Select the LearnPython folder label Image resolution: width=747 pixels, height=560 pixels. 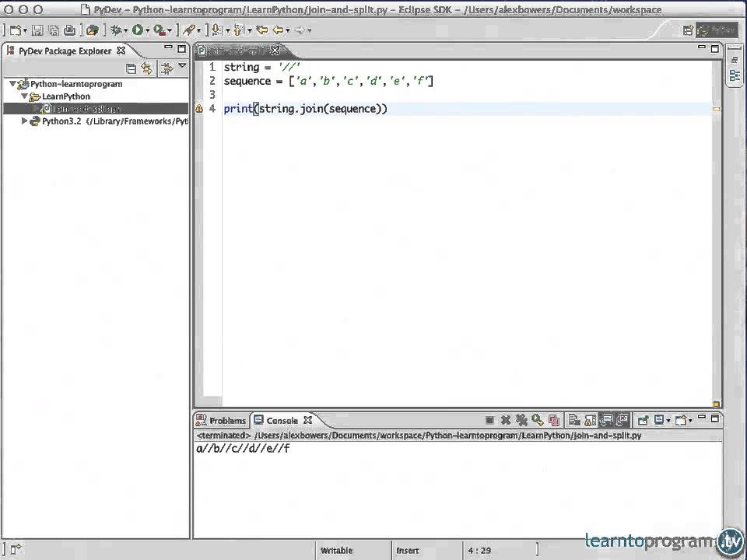click(65, 96)
